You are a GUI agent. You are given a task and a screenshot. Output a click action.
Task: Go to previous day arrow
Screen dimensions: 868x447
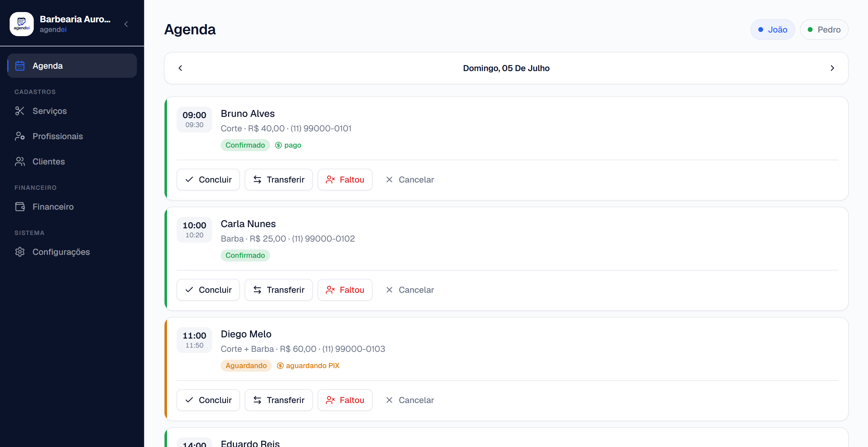coord(180,68)
